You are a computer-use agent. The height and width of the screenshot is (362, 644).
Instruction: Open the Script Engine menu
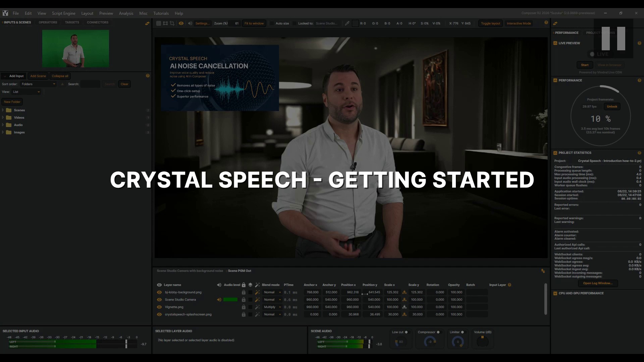pyautogui.click(x=63, y=13)
